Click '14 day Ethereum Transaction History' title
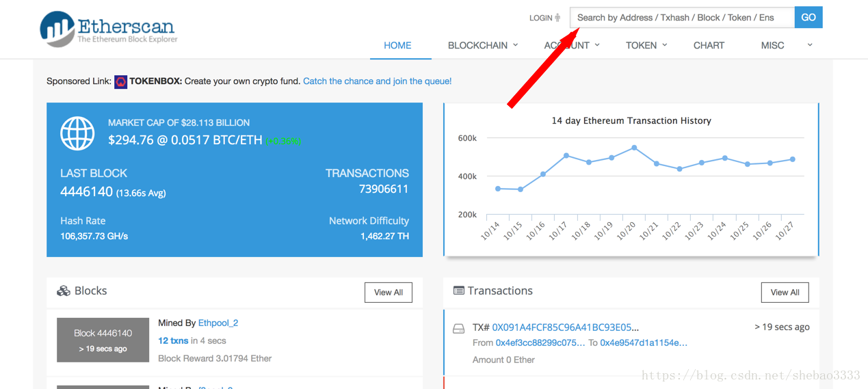This screenshot has height=389, width=868. coord(631,120)
